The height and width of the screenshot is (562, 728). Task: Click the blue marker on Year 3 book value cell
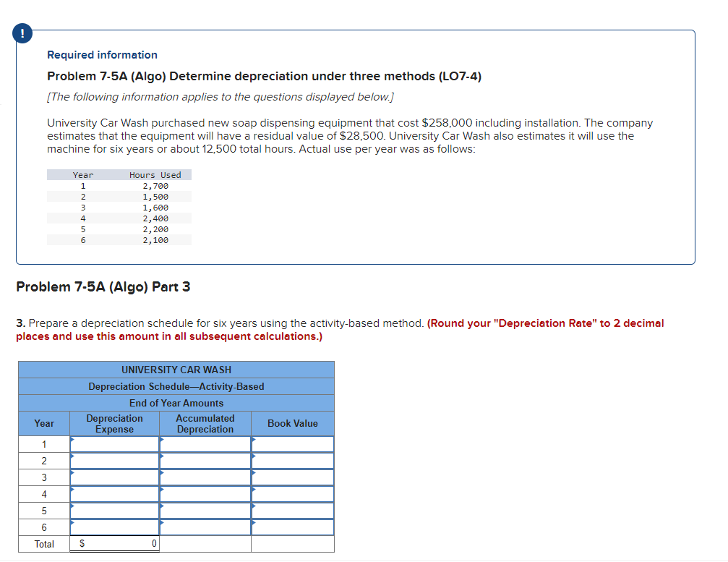point(254,472)
